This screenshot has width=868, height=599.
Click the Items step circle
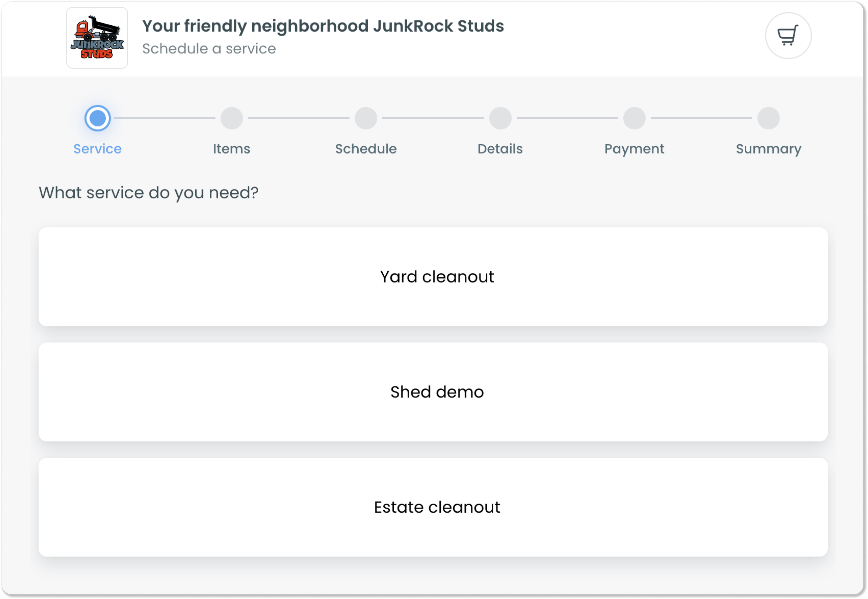tap(231, 118)
